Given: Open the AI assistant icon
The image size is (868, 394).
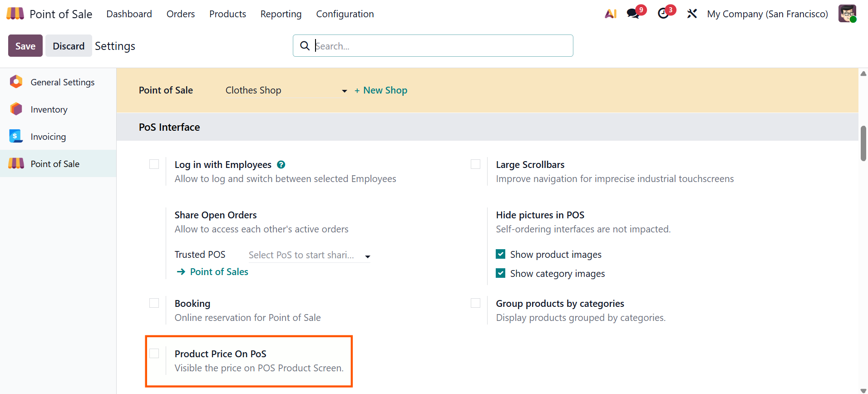Looking at the screenshot, I should [x=611, y=14].
